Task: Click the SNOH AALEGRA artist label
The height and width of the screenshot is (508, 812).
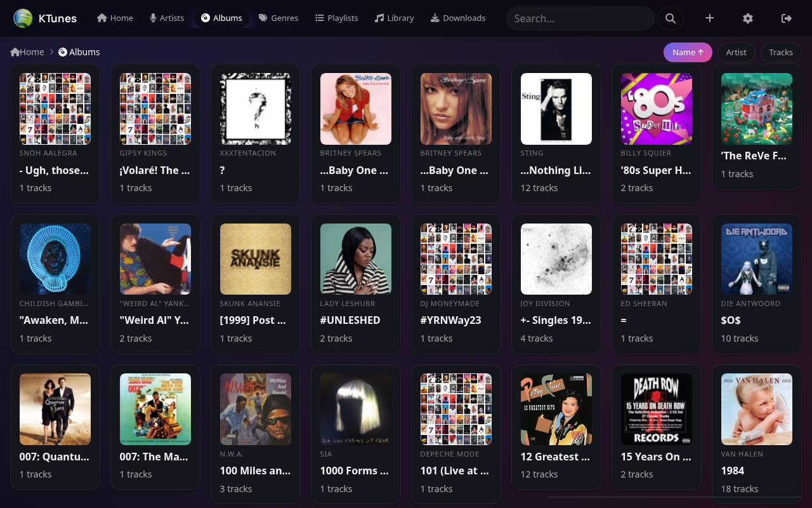Action: tap(48, 153)
